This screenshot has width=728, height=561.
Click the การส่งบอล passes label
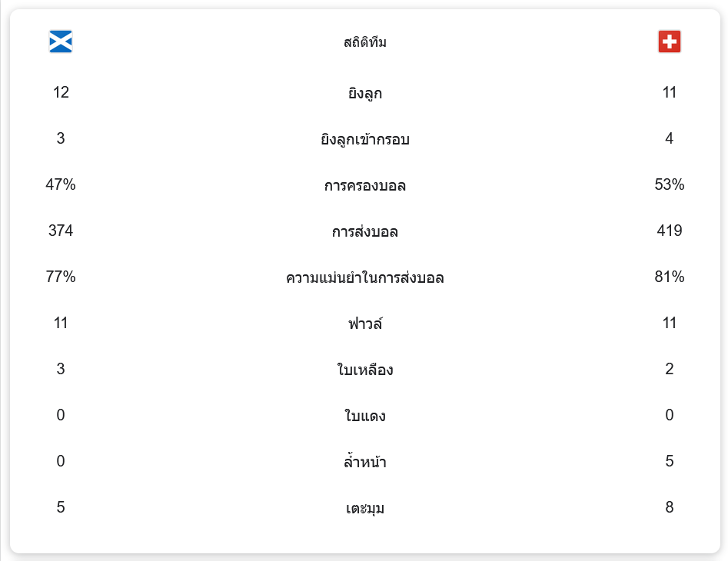point(365,232)
